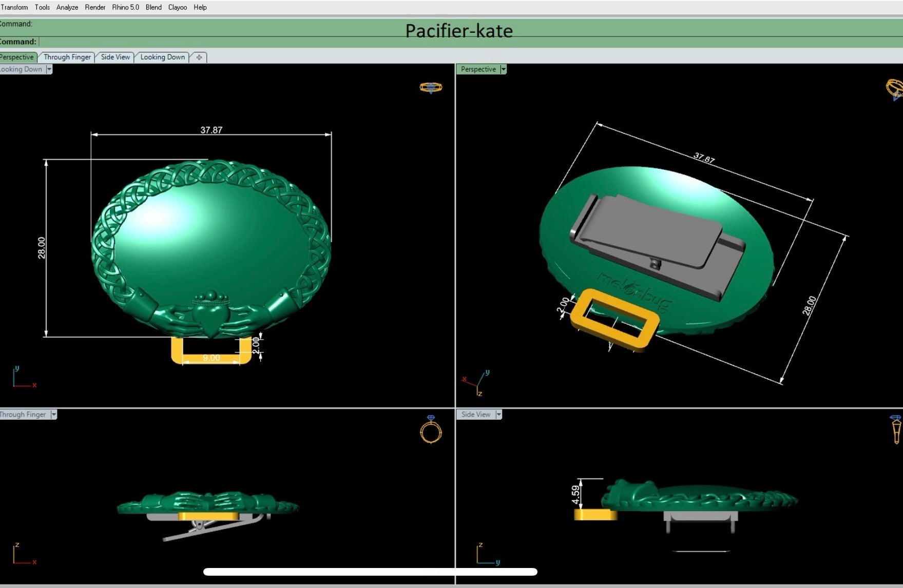Click the top-view ring icon in Looking Down viewport
903x588 pixels.
click(x=430, y=88)
